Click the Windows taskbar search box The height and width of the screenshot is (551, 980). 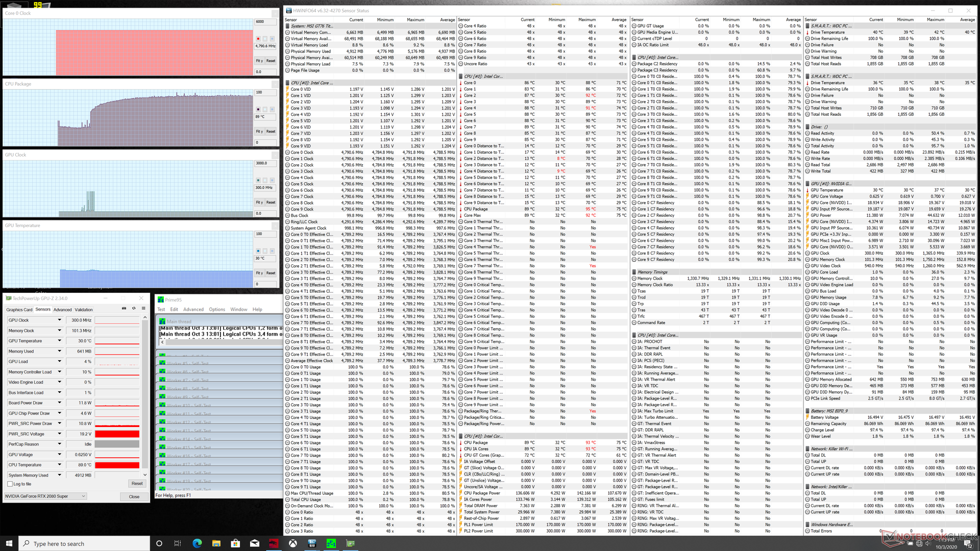pos(84,543)
